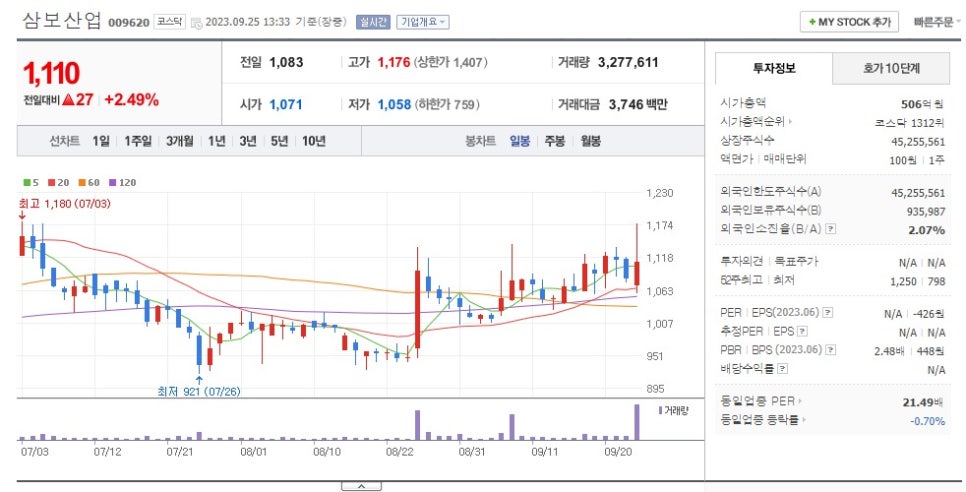Collapse the chart panel with bottom chevron
This screenshot has height=492, width=966.
361,486
